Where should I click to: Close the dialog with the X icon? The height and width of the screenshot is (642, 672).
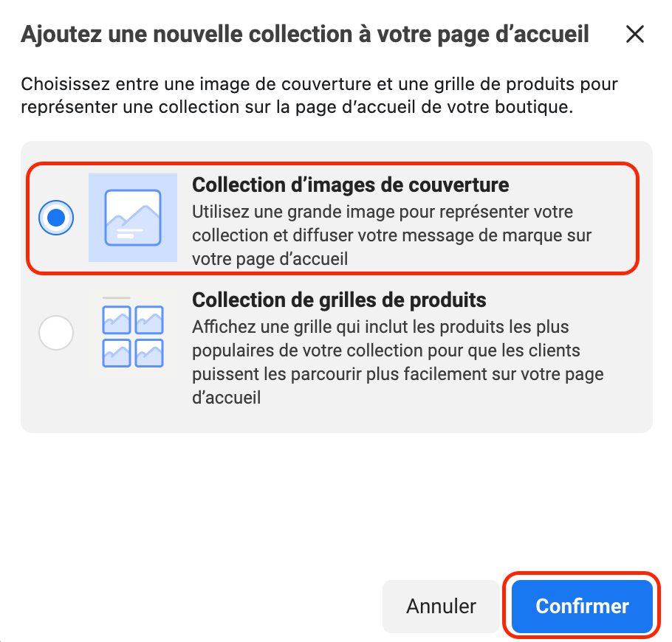pos(634,34)
